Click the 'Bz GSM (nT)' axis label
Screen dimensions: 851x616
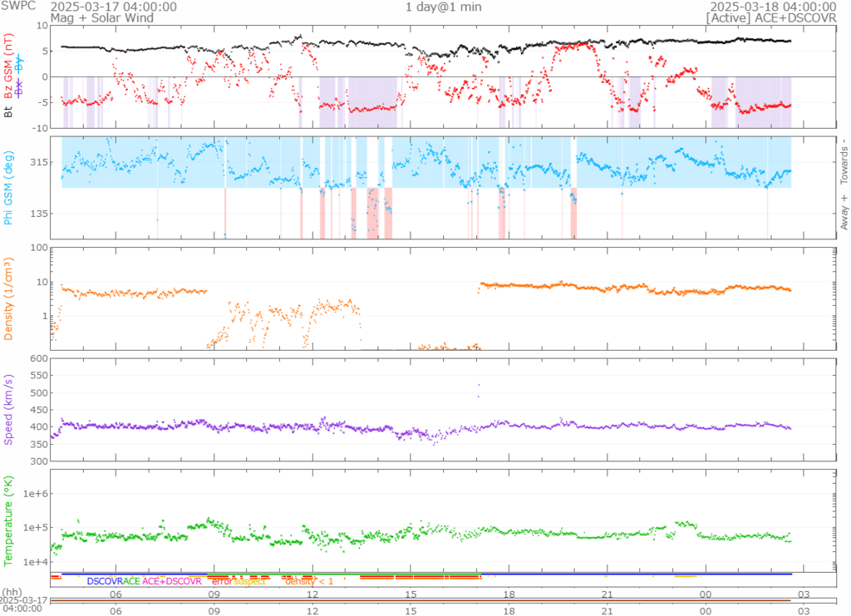[x=8, y=67]
